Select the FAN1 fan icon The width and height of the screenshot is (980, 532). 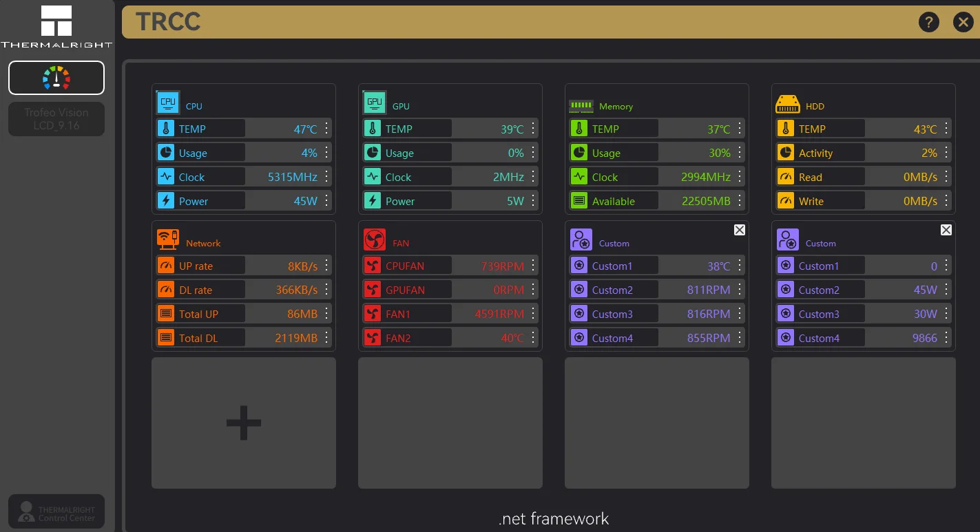[373, 314]
